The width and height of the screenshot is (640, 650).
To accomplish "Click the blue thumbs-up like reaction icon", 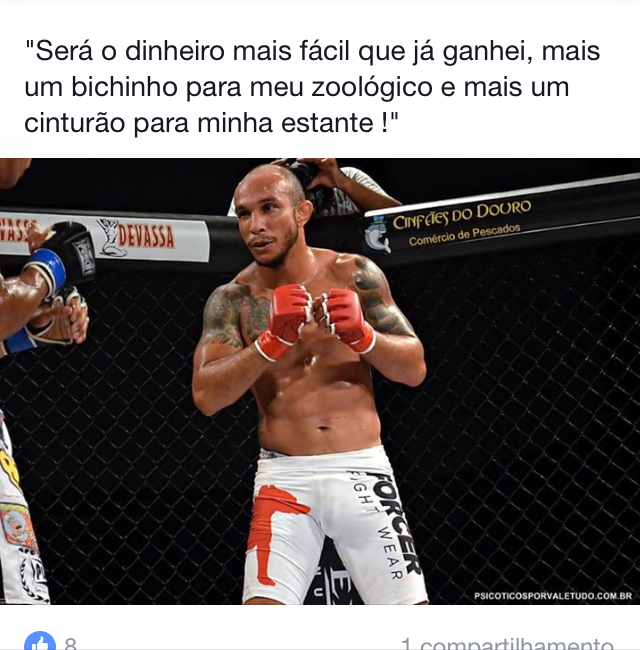I will (x=40, y=641).
